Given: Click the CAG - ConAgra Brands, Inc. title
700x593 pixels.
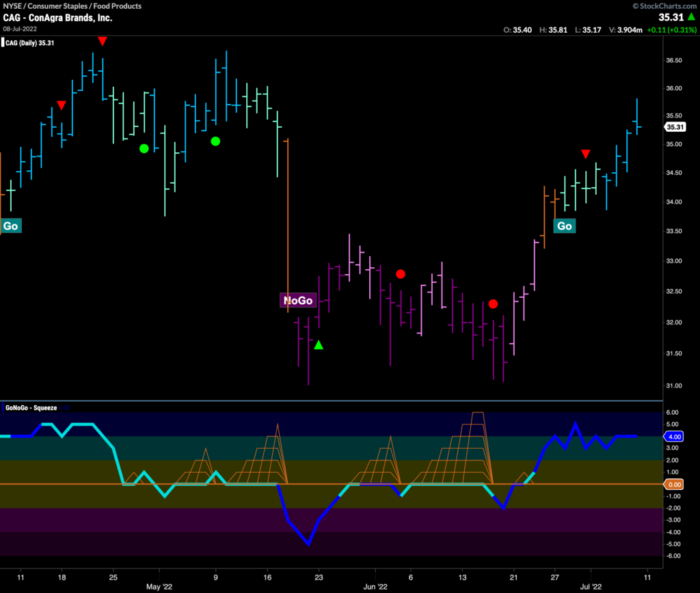Looking at the screenshot, I should click(57, 18).
